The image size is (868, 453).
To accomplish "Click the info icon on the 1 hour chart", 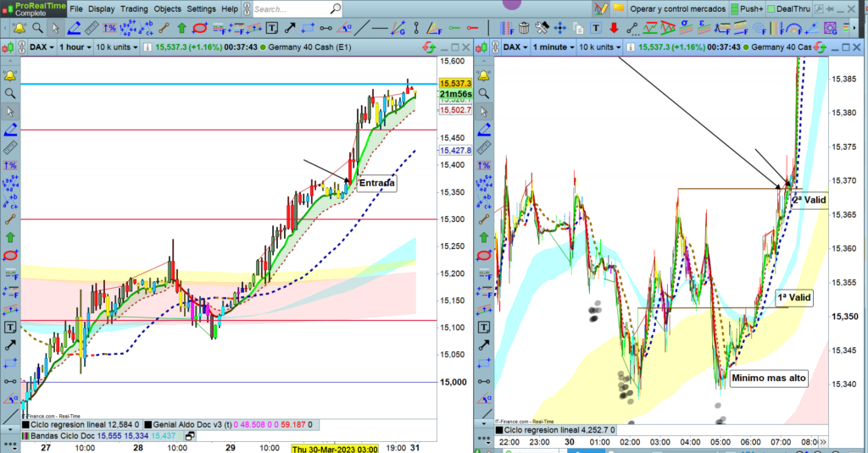I will (x=149, y=47).
